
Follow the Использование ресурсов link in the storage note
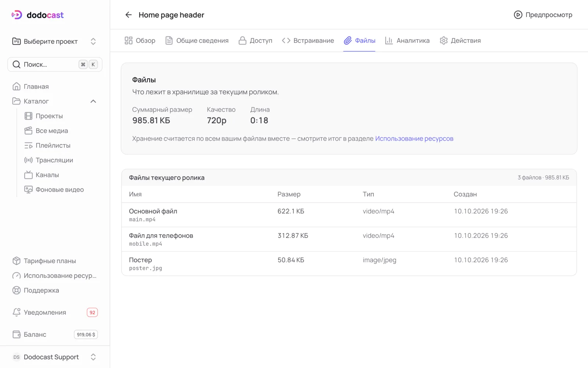coord(414,139)
